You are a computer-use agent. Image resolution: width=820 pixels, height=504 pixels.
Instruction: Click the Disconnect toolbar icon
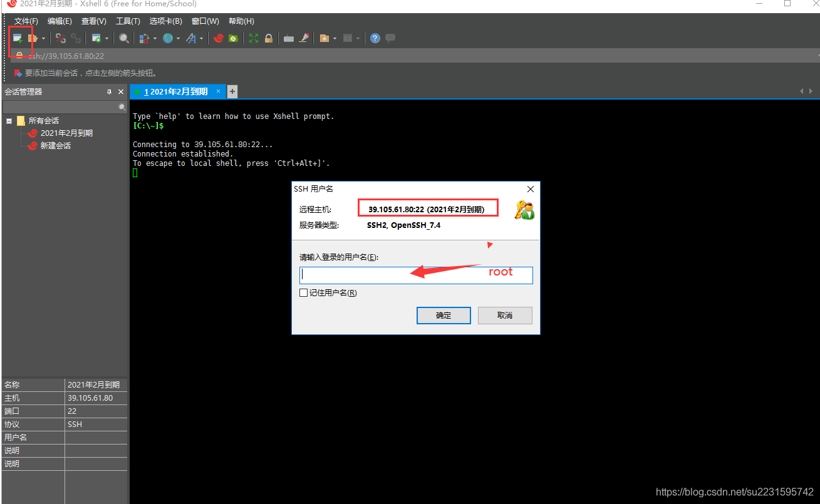point(61,38)
